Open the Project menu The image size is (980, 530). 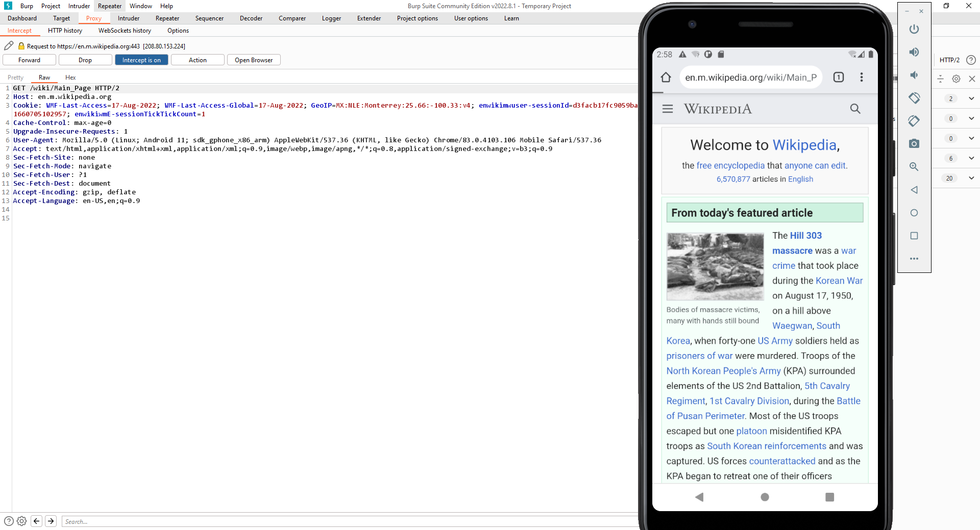[x=51, y=6]
